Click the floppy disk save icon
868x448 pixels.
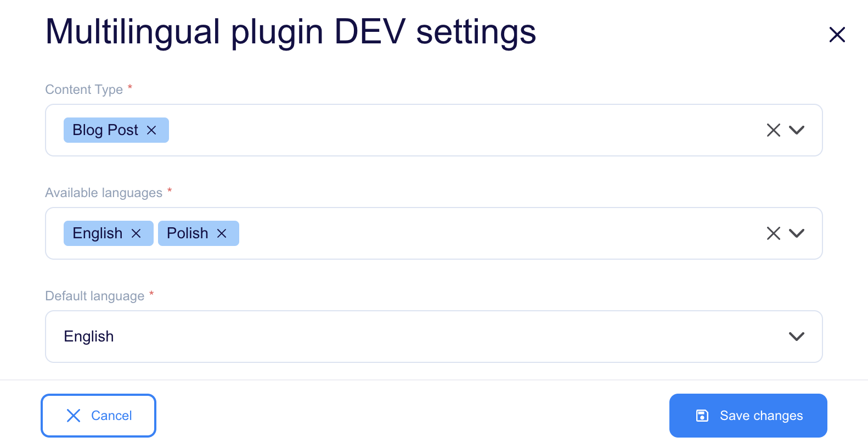(x=702, y=416)
